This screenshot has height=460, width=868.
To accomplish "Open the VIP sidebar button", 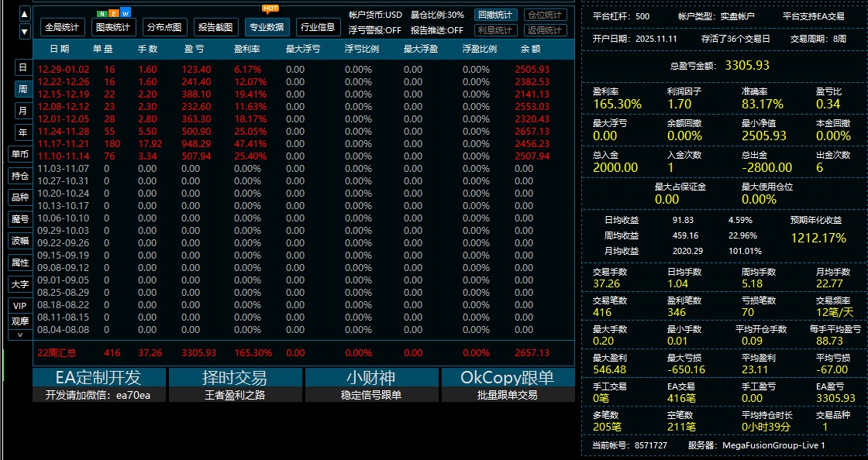I will tap(20, 306).
